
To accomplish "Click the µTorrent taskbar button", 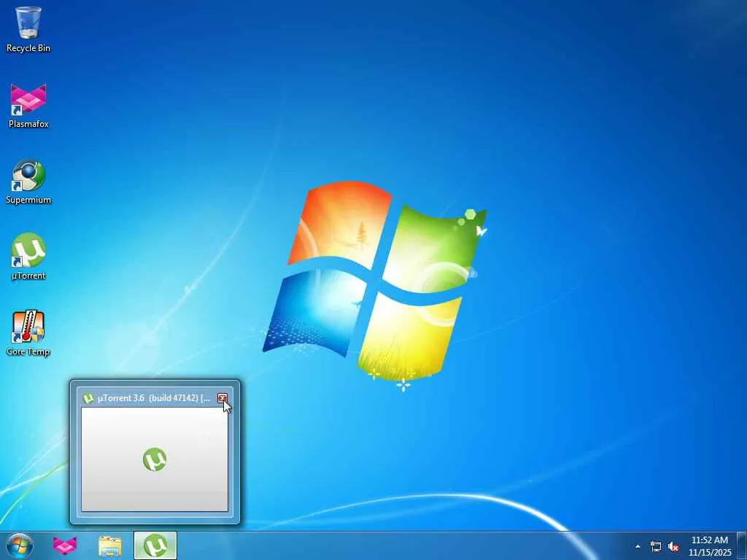I will click(155, 545).
